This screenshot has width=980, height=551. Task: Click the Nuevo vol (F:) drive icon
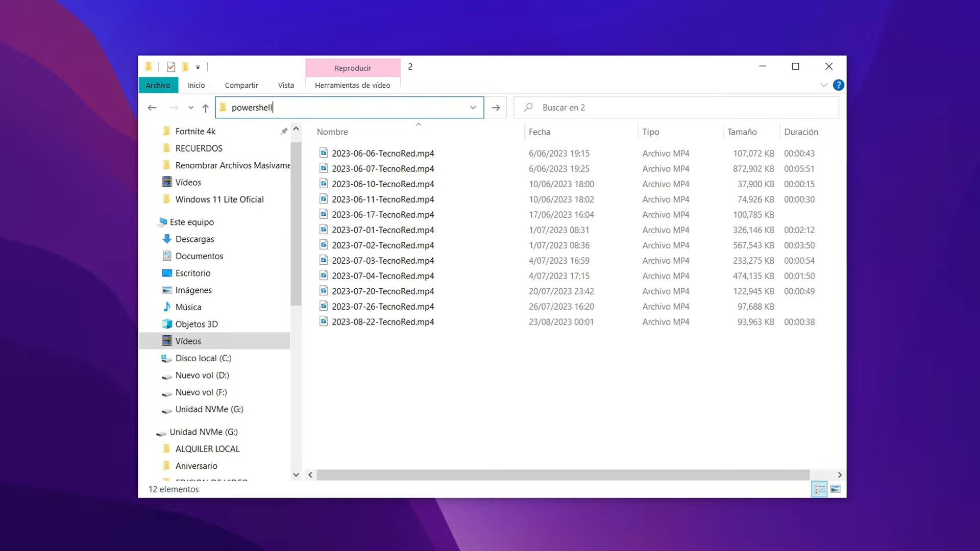167,393
